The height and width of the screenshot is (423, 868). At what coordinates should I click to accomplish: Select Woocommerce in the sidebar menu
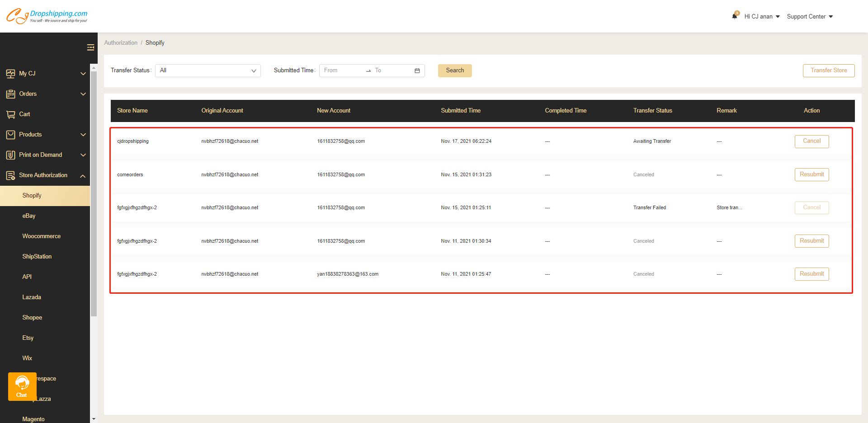[41, 236]
